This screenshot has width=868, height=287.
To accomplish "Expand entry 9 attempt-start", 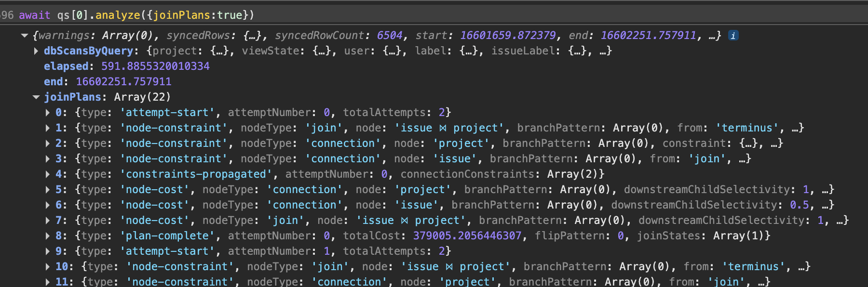I will [48, 251].
